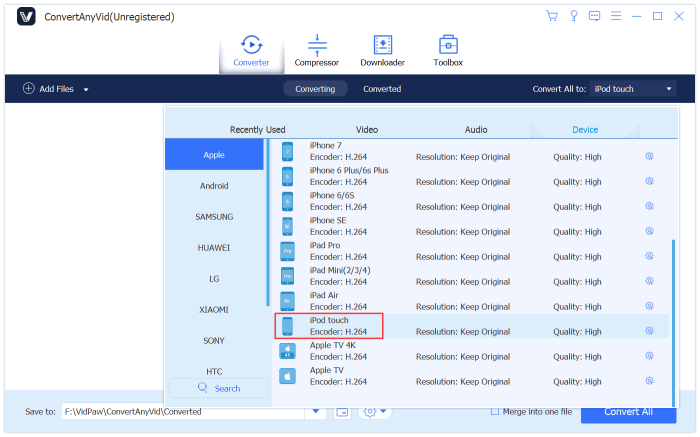700x437 pixels.
Task: Click the Convert All button
Action: pos(628,412)
